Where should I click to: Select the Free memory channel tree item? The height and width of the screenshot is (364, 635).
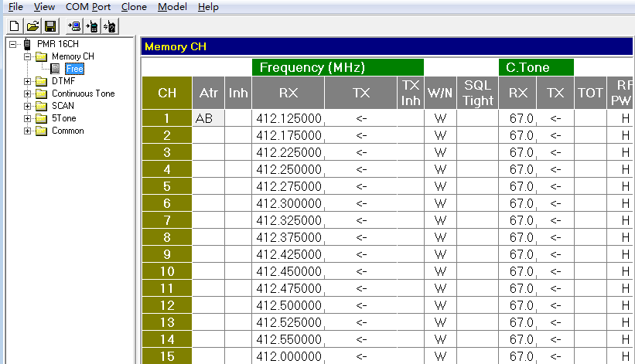pos(74,69)
